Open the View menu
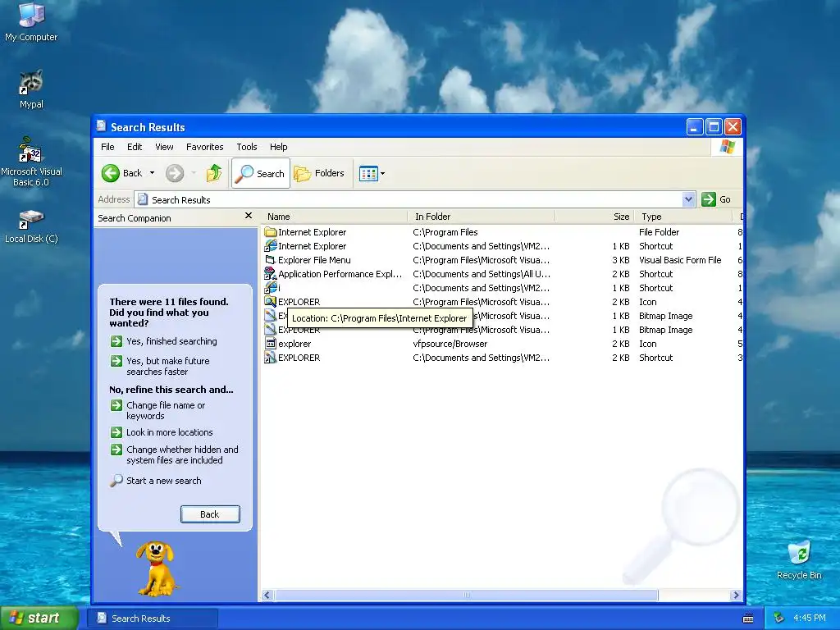The image size is (840, 630). point(164,147)
